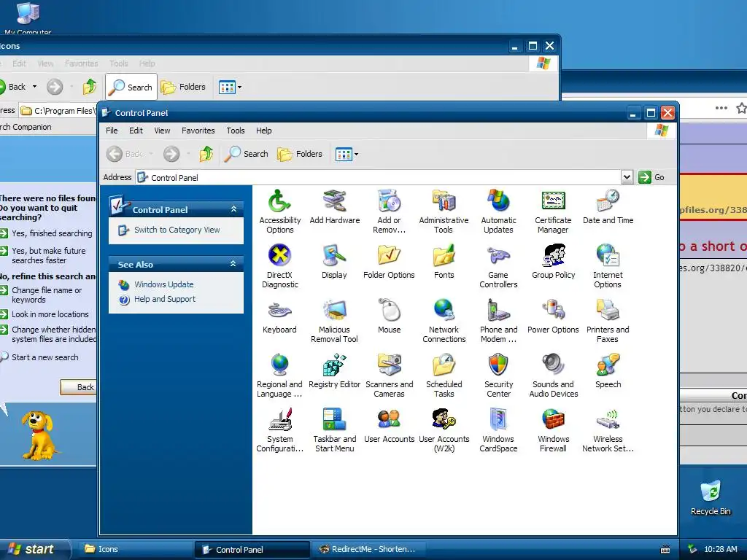Viewport: 747px width, 560px height.
Task: Open Help and Support link
Action: [165, 299]
